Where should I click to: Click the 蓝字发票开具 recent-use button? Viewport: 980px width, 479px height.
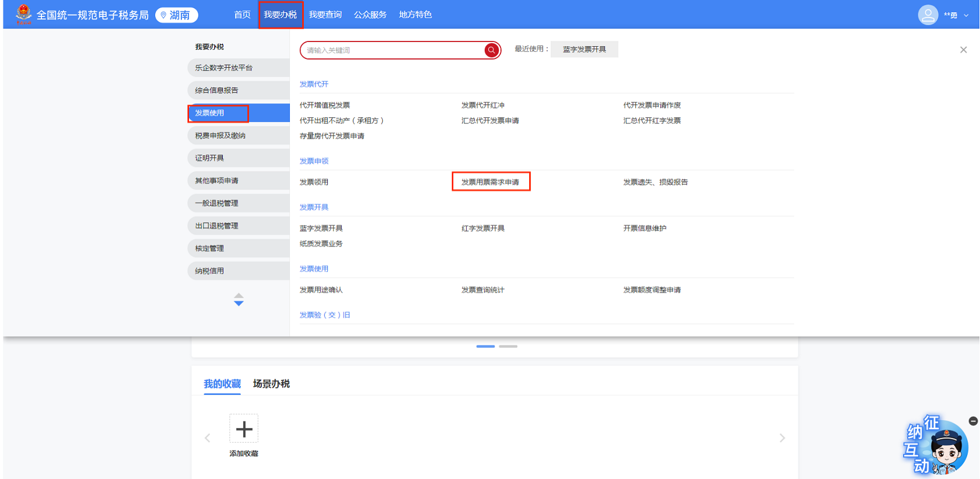[584, 50]
